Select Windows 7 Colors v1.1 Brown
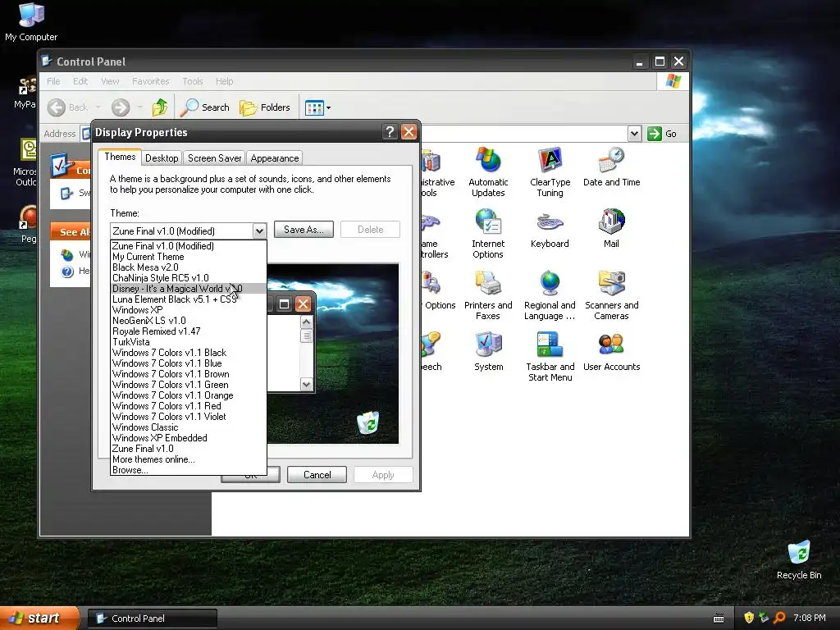The image size is (840, 630). 188,374
